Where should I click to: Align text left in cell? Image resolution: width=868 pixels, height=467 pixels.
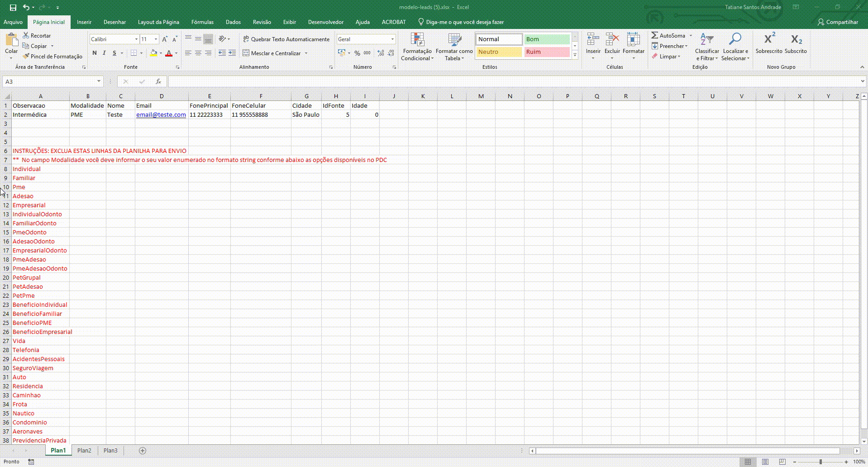pos(188,53)
